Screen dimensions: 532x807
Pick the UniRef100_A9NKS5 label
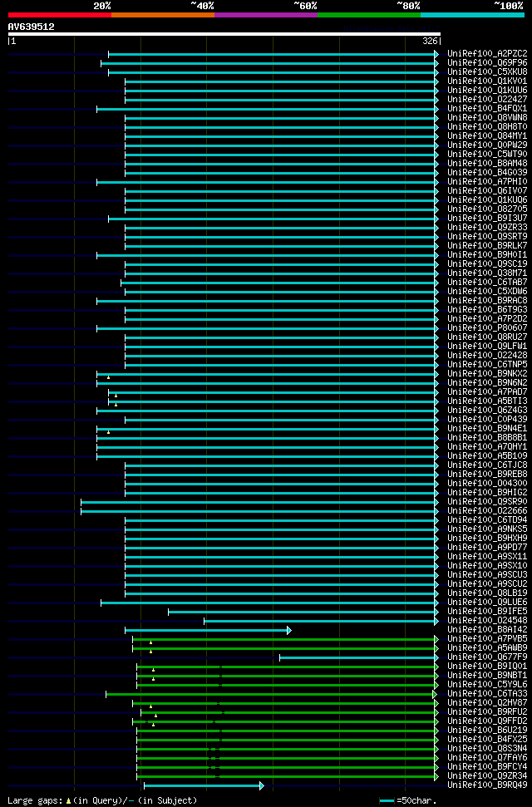coord(487,529)
